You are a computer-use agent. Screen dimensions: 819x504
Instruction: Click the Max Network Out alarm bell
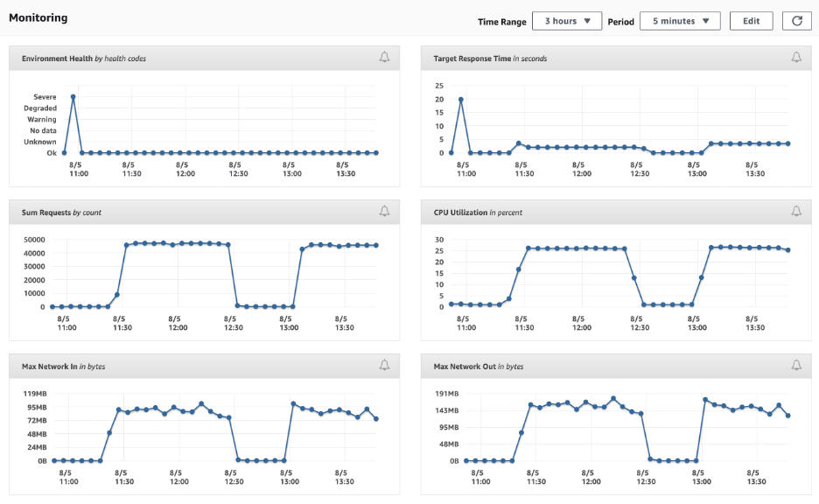click(x=796, y=366)
